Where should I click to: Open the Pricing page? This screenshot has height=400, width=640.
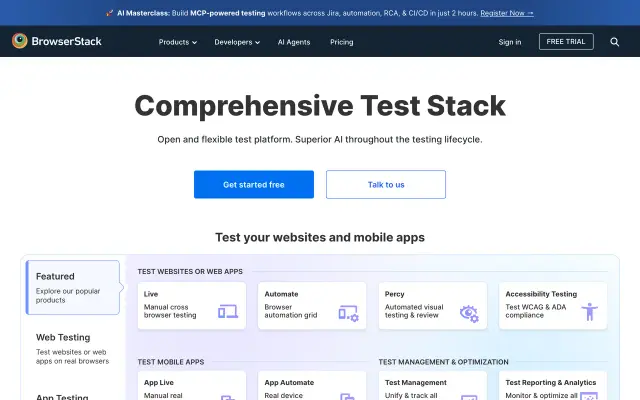coord(342,42)
